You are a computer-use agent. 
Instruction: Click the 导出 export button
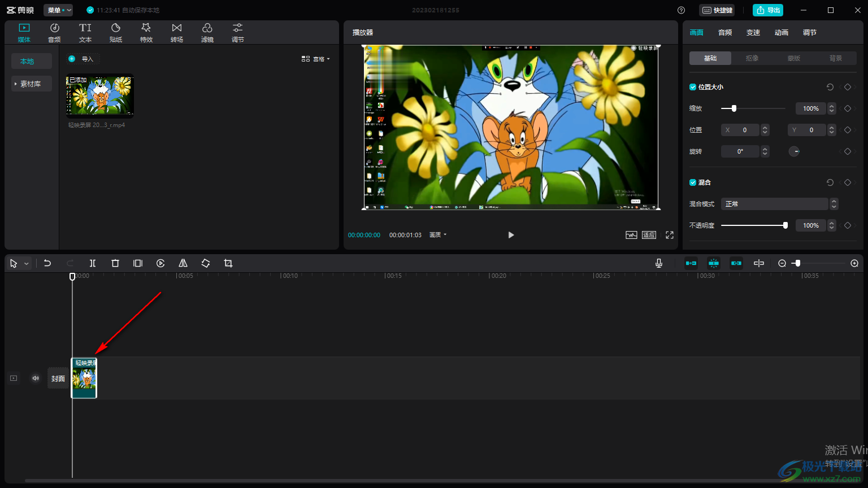click(768, 10)
